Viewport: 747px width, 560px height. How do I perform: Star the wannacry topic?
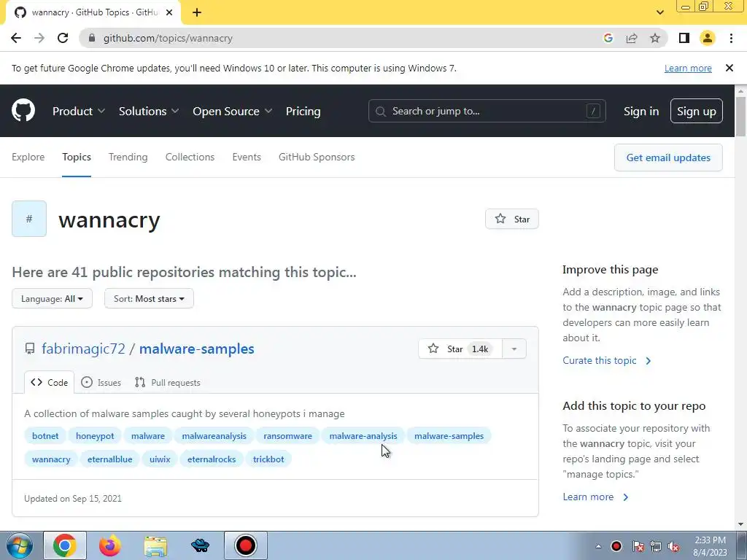tap(511, 219)
